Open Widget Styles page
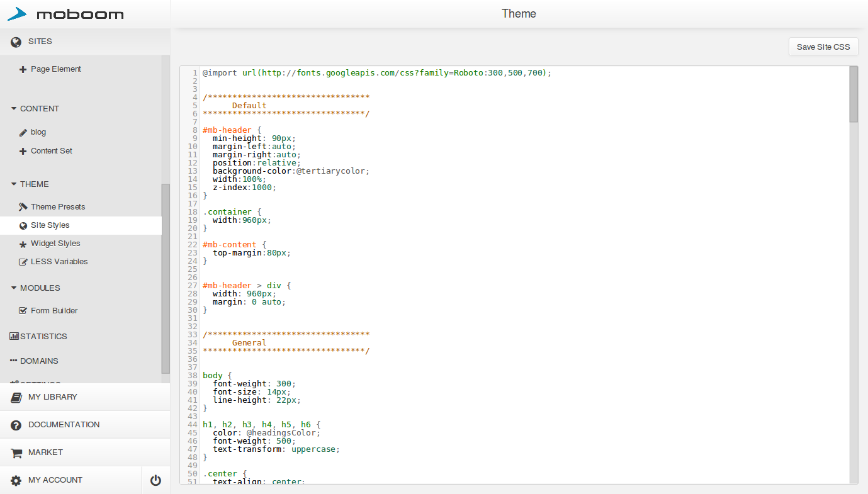The width and height of the screenshot is (868, 494). [x=55, y=244]
